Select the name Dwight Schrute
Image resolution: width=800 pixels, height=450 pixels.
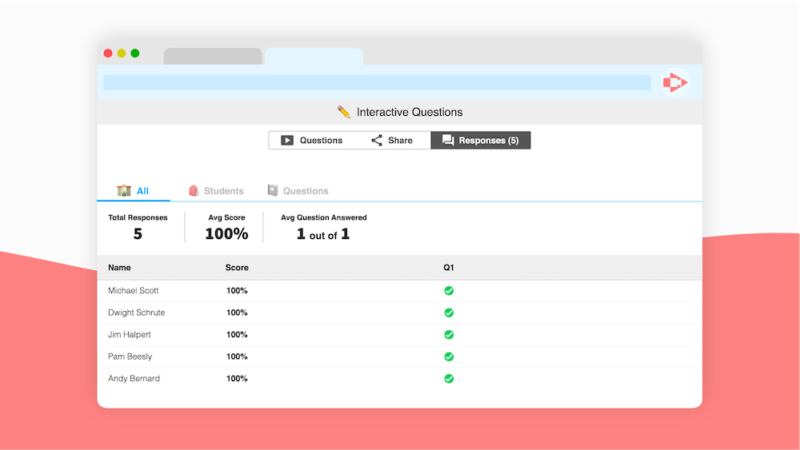point(136,312)
